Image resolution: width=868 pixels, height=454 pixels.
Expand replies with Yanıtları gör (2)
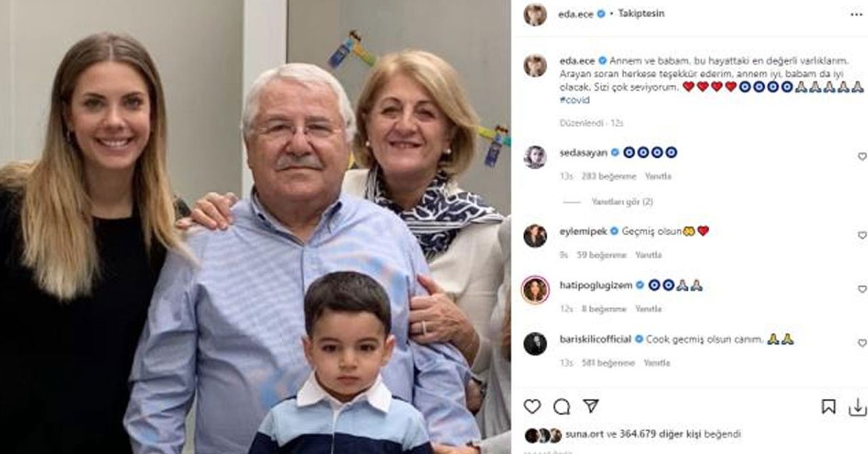(622, 202)
